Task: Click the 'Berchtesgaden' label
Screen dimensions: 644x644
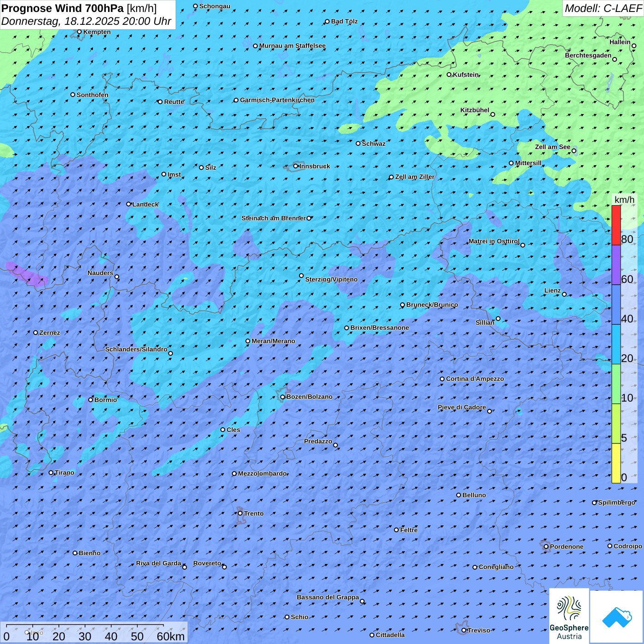Action: (x=588, y=56)
